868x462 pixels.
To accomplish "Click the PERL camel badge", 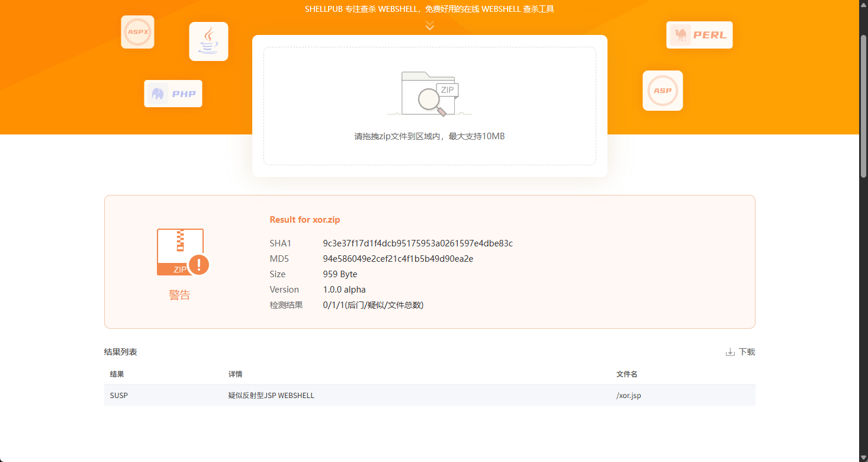I will 699,35.
